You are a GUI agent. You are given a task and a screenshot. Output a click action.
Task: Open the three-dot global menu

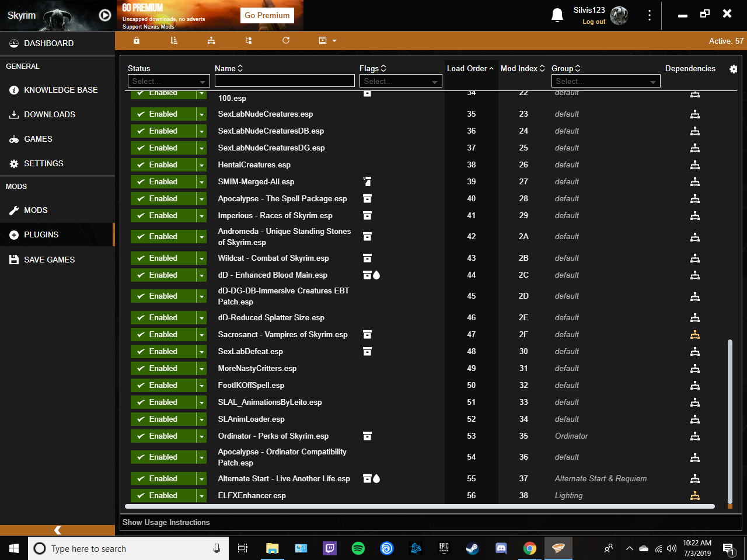pyautogui.click(x=649, y=15)
